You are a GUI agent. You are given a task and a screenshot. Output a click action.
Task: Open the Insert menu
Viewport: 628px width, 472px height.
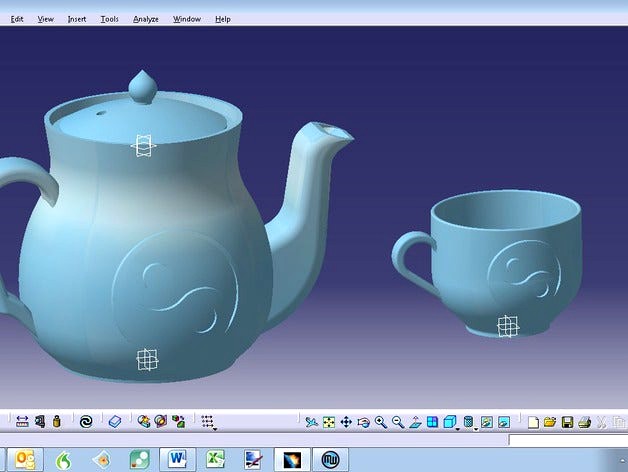pyautogui.click(x=76, y=19)
